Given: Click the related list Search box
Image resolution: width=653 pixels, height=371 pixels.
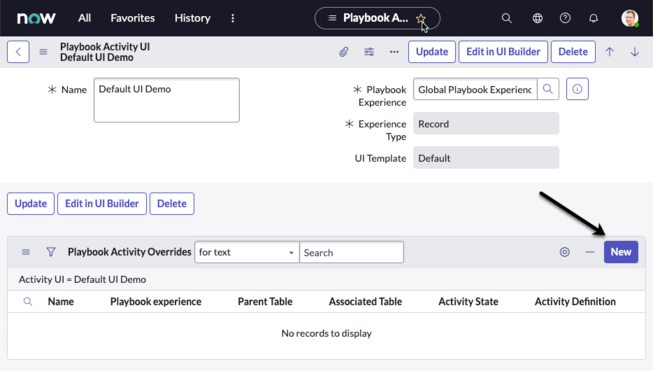Looking at the screenshot, I should (x=351, y=252).
